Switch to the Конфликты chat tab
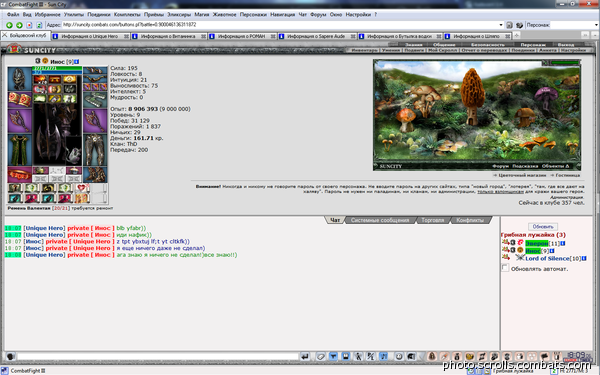600x375 pixels. (470, 220)
